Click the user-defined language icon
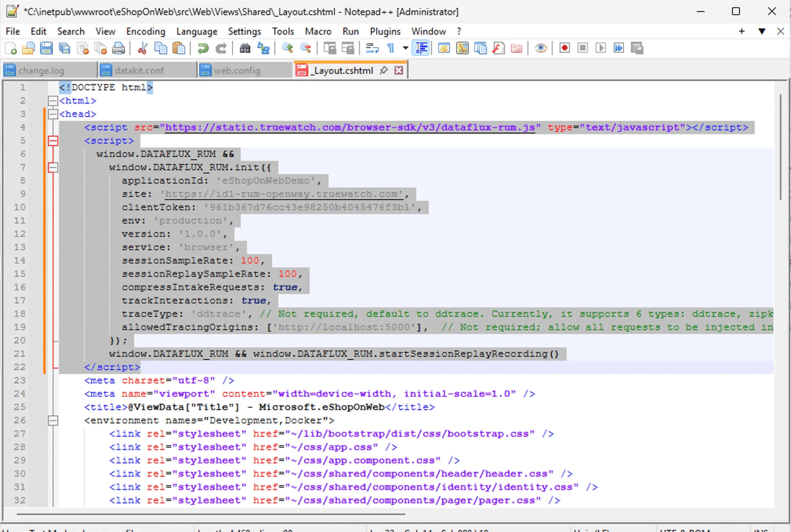This screenshot has height=532, width=791. point(444,49)
